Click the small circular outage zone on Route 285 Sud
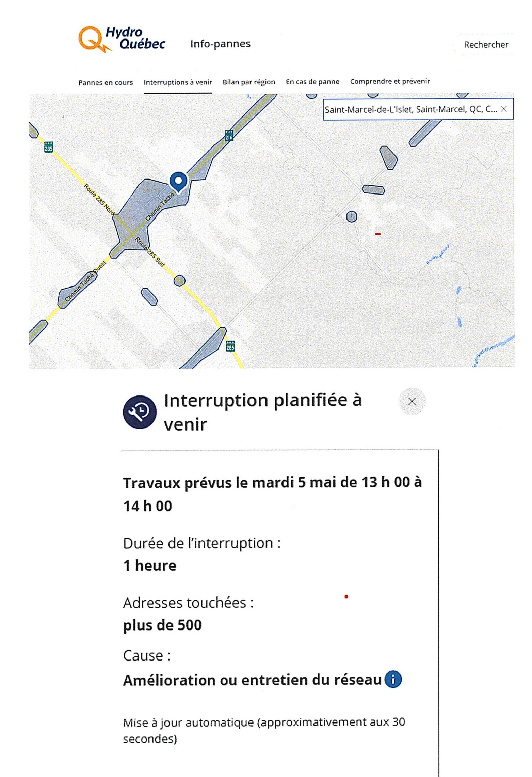The height and width of the screenshot is (777, 532). 179,281
